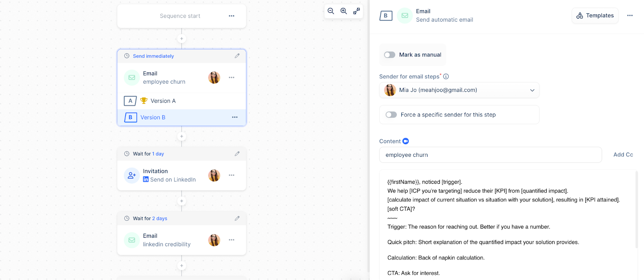
Task: Open the Templates button
Action: tap(595, 16)
